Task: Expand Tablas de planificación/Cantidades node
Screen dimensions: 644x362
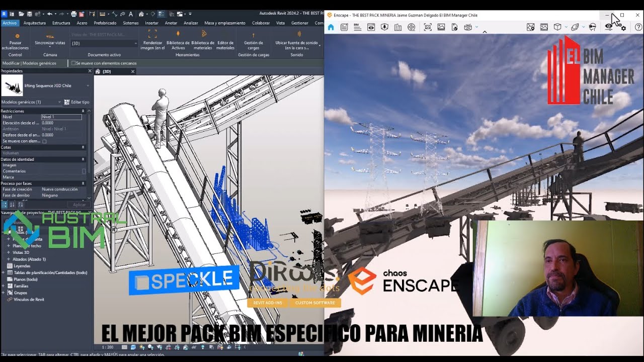Action: [x=4, y=273]
